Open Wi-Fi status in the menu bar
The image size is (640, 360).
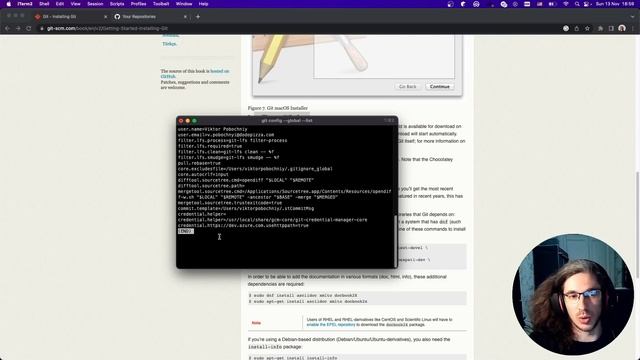tap(566, 4)
